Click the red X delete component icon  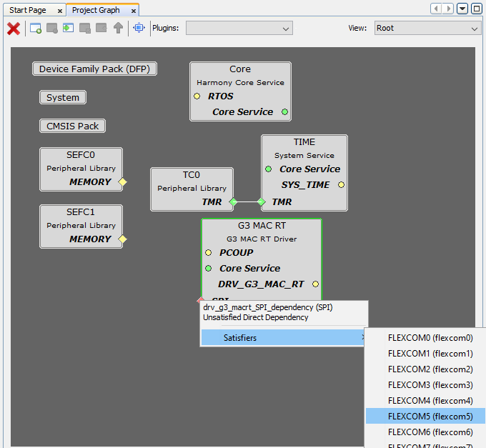[x=14, y=29]
